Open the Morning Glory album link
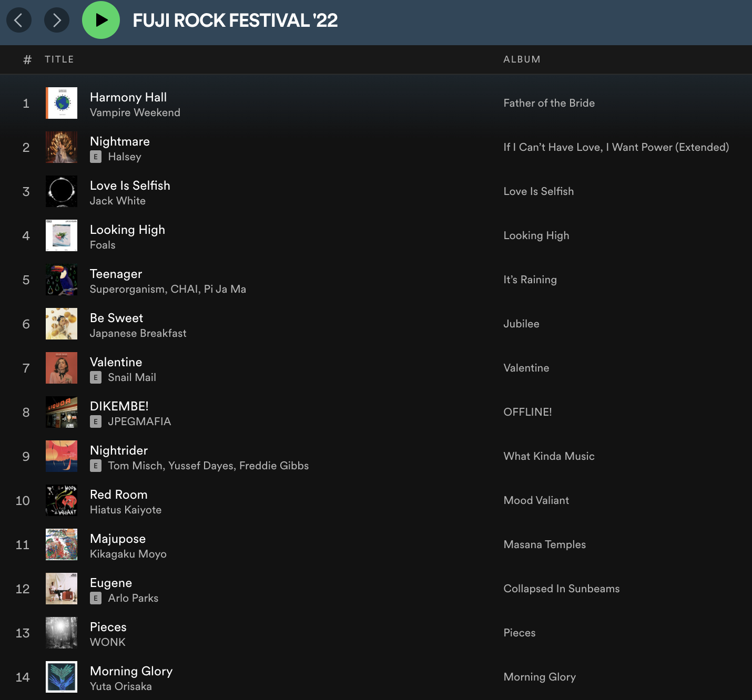The image size is (752, 700). click(540, 677)
